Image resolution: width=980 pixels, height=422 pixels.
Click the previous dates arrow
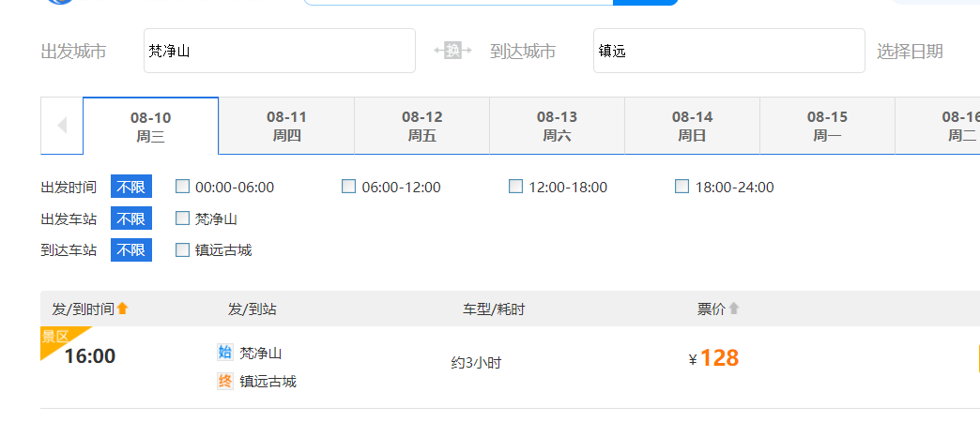(x=62, y=125)
